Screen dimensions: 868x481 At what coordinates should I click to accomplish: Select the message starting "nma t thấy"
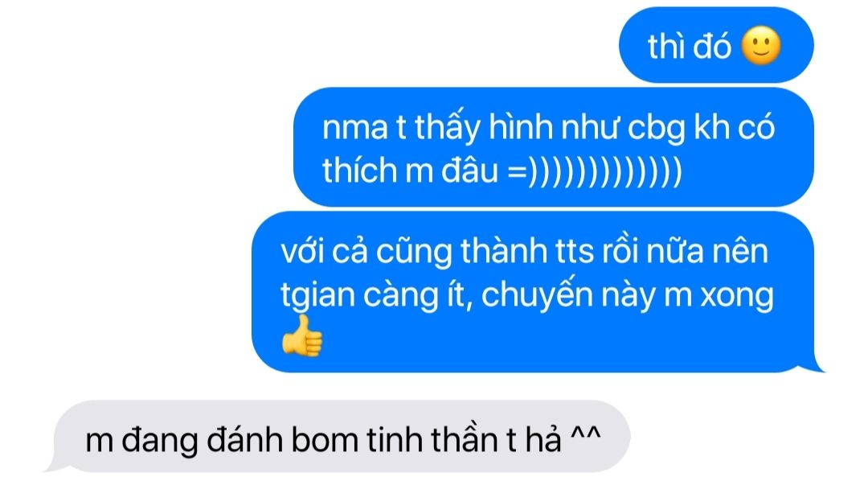554,147
